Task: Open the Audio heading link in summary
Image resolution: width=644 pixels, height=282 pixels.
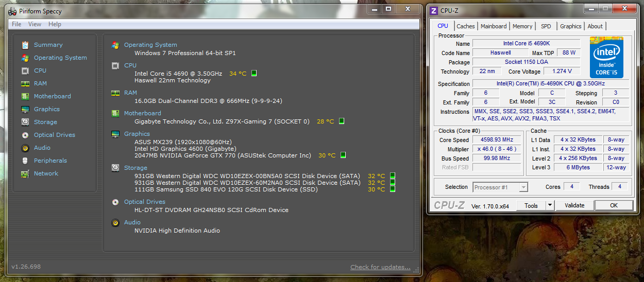Action: pyautogui.click(x=132, y=222)
